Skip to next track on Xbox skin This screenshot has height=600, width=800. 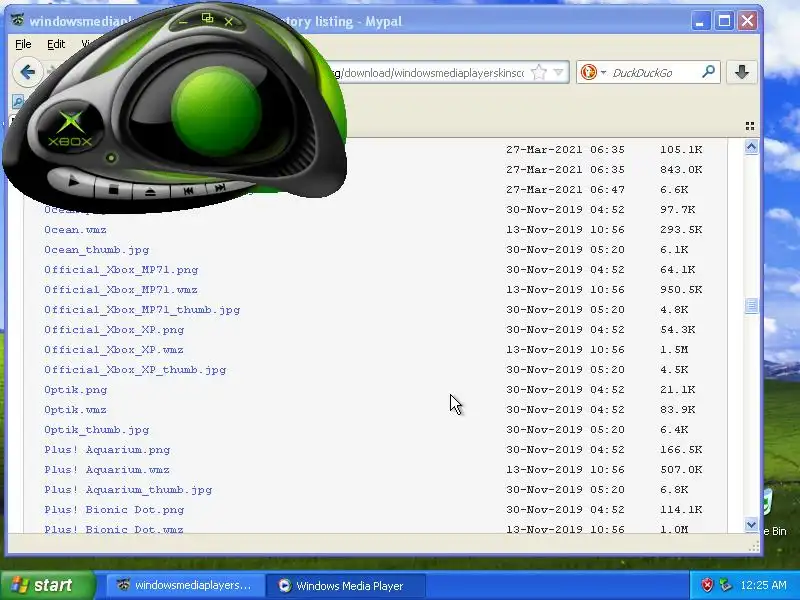coord(220,188)
